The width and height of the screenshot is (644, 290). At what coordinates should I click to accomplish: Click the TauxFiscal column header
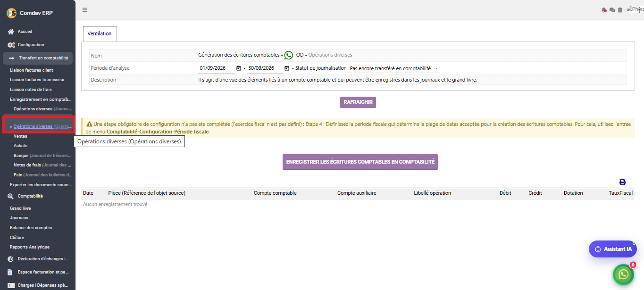pyautogui.click(x=621, y=193)
